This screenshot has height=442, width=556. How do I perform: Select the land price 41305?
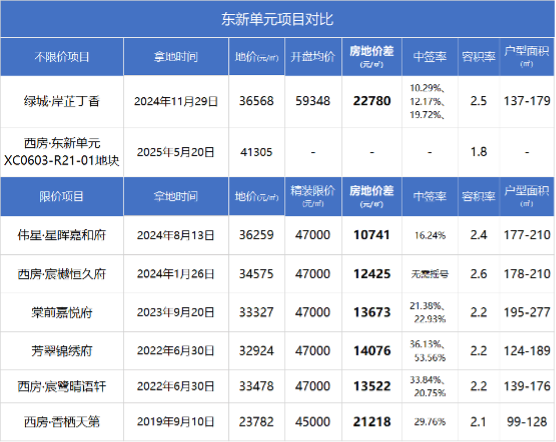[256, 152]
